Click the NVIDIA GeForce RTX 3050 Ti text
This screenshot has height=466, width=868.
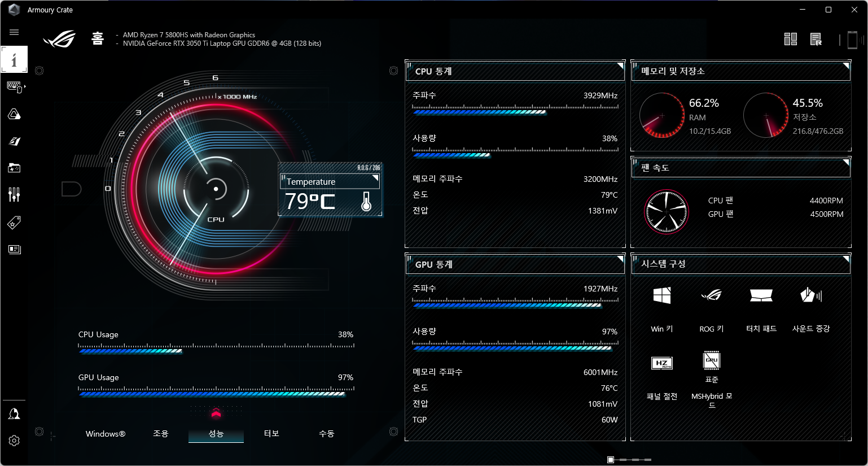pos(222,43)
